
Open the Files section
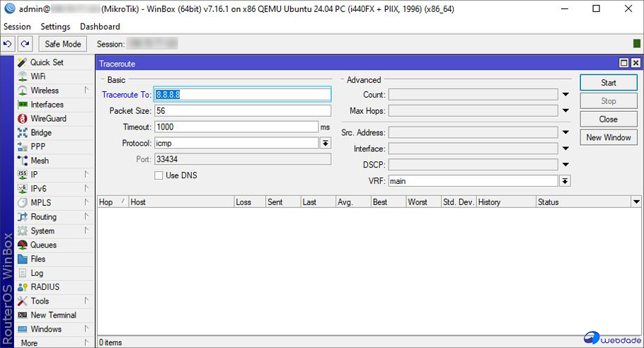(x=38, y=259)
